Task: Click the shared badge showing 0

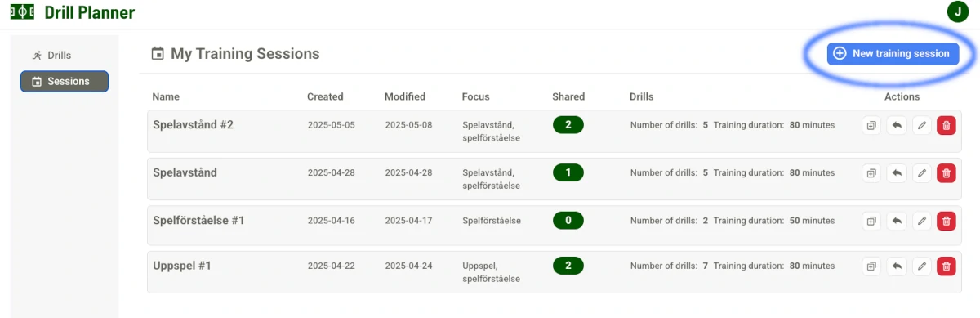Action: coord(568,220)
